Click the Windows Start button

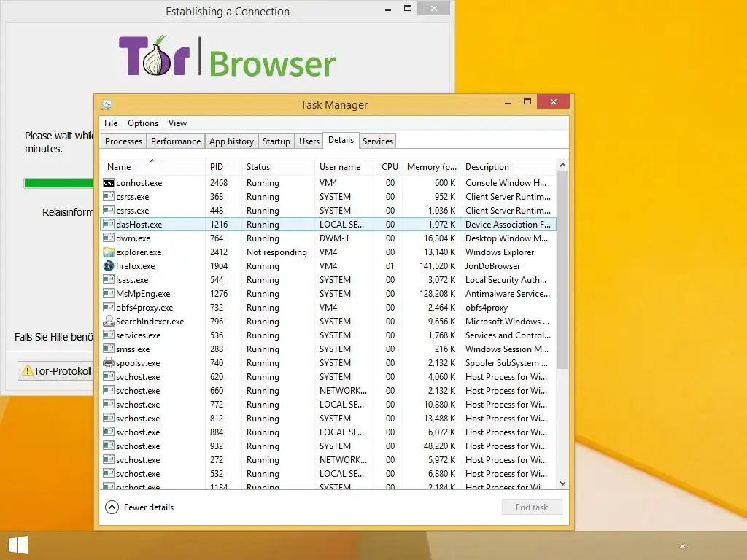tap(18, 545)
